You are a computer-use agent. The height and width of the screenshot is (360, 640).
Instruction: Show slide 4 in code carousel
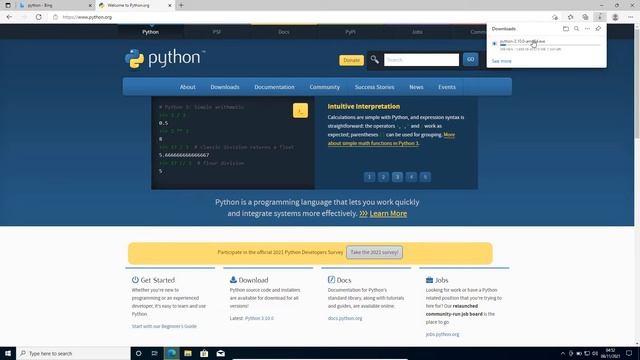click(x=411, y=177)
